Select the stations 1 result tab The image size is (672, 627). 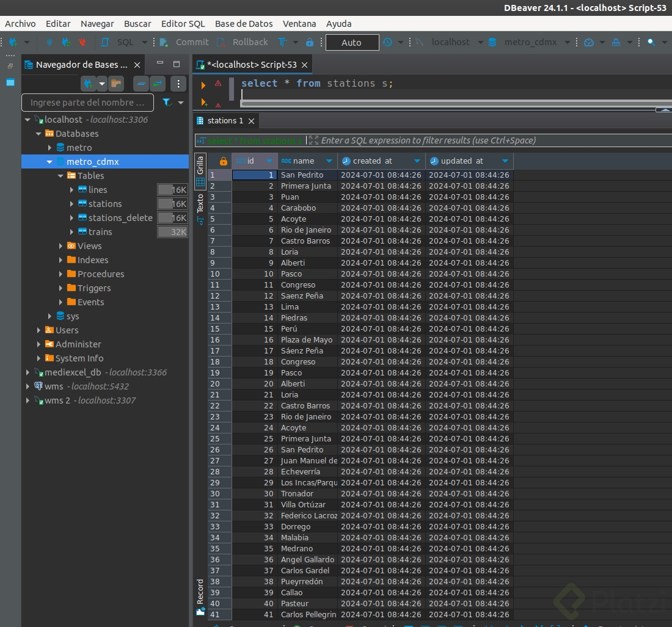coord(224,121)
